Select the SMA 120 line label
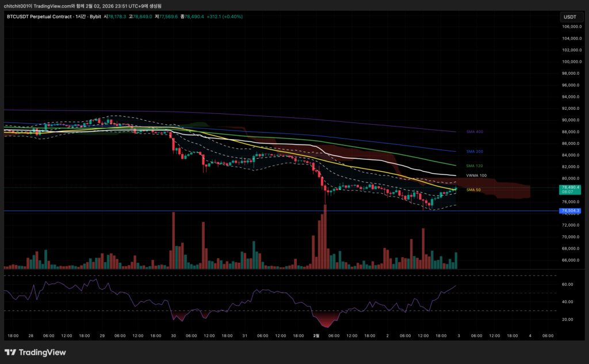Image resolution: width=589 pixels, height=364 pixels. 474,166
